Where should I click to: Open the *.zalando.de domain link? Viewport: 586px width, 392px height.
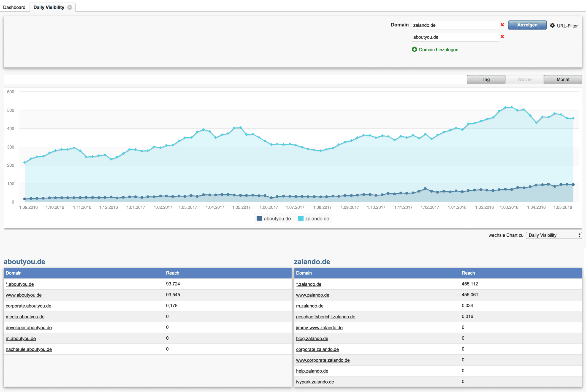309,284
